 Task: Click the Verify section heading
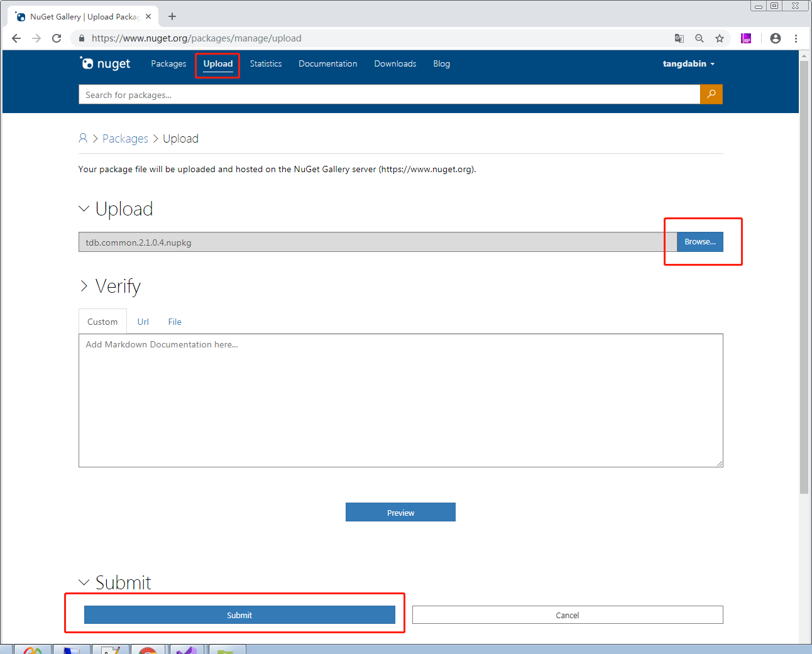(x=118, y=286)
